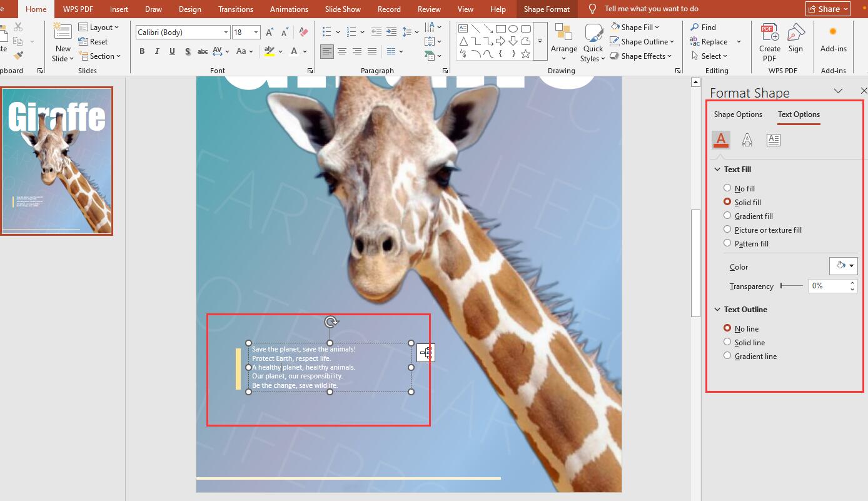Viewport: 868px width, 501px height.
Task: Click Replace button
Action: pos(709,41)
